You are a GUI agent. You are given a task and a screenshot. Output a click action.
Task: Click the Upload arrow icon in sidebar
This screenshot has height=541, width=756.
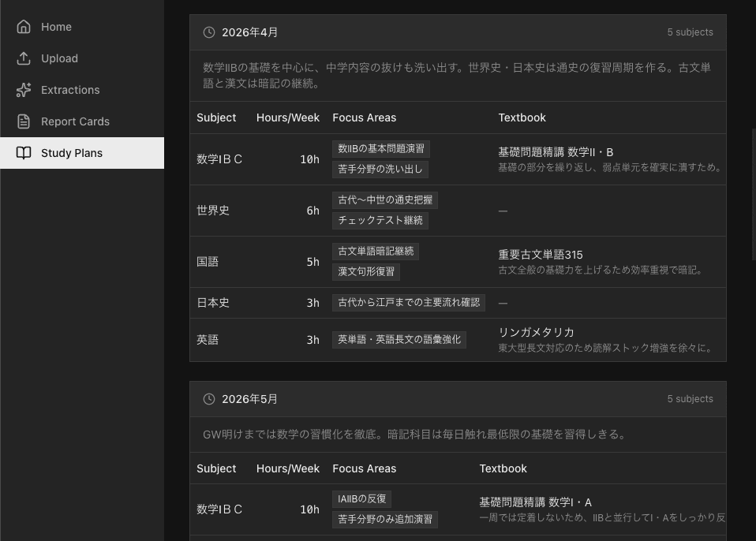(23, 58)
